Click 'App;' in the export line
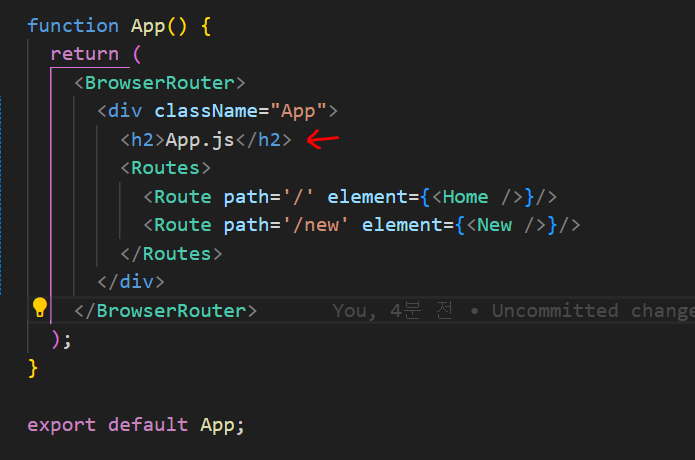This screenshot has width=695, height=460. click(x=222, y=425)
